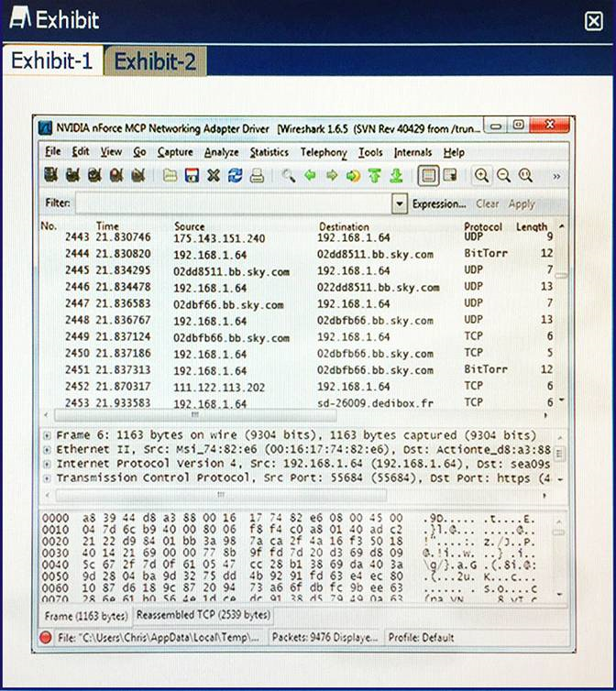Click the Open capture file folder icon
Viewport: 616px width, 691px height.
click(170, 176)
